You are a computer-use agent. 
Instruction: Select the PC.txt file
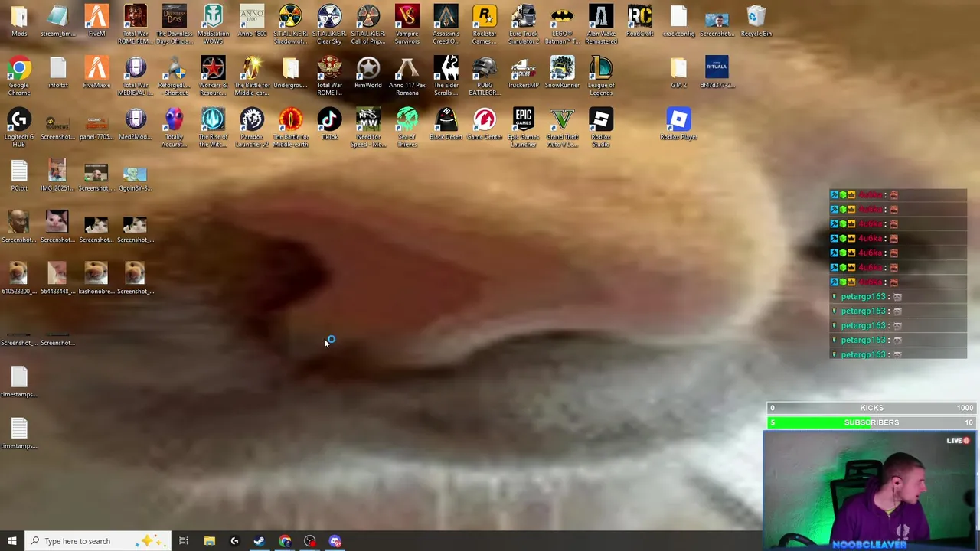[x=19, y=176]
